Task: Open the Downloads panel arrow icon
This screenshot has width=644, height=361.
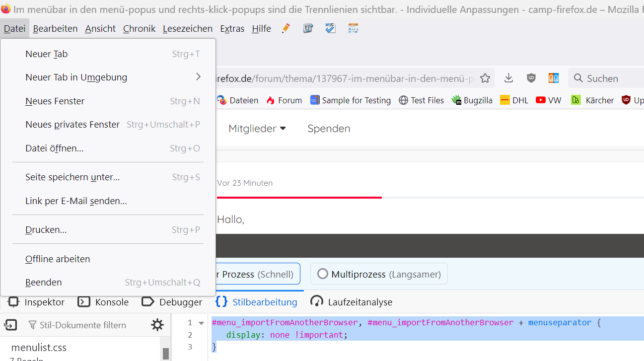Action: (508, 78)
